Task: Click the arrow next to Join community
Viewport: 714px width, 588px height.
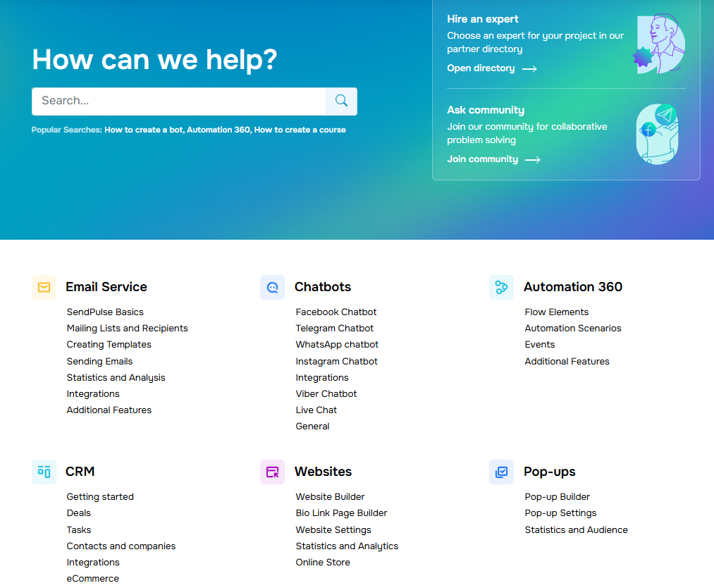Action: tap(533, 160)
